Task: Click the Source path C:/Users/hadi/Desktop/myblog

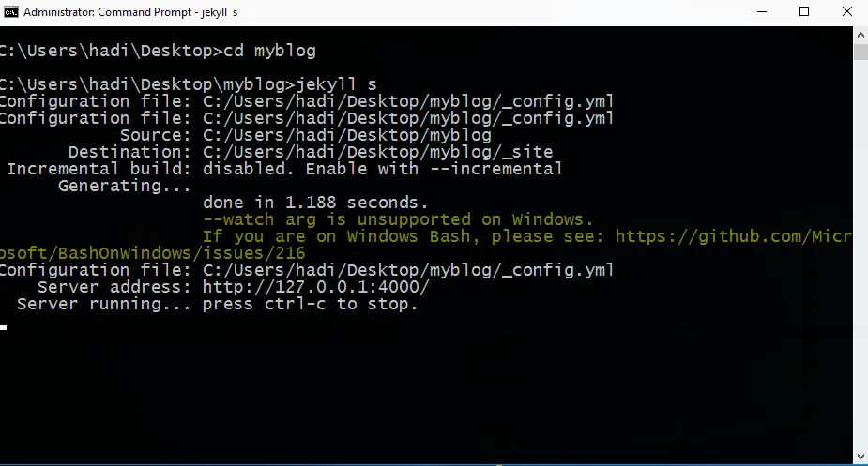Action: pos(347,135)
